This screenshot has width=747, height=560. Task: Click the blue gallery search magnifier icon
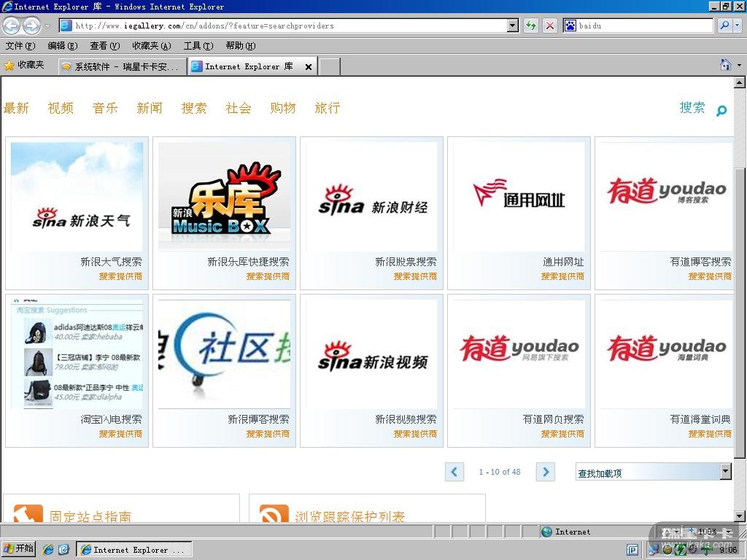[721, 111]
